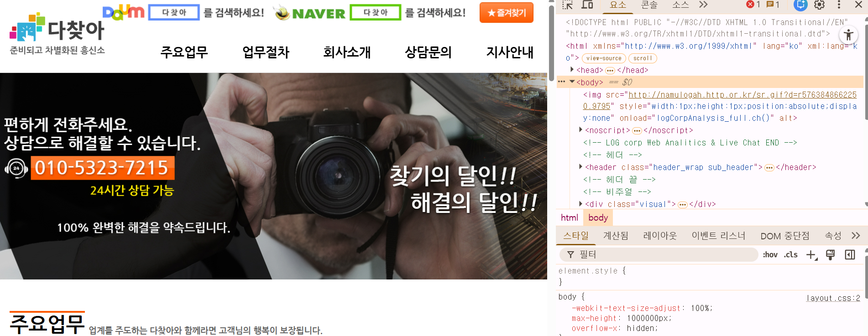Click the AI assistance icon in DevTools

pyautogui.click(x=800, y=5)
